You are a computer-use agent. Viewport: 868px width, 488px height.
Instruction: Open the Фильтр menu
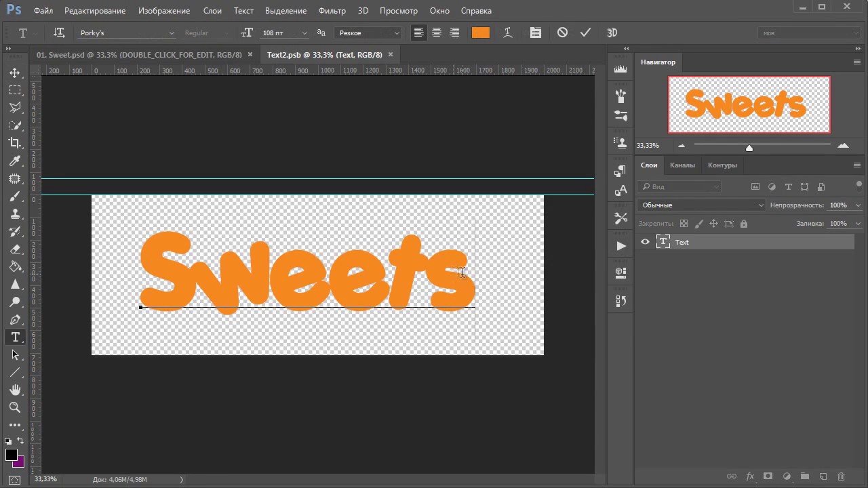(x=332, y=11)
